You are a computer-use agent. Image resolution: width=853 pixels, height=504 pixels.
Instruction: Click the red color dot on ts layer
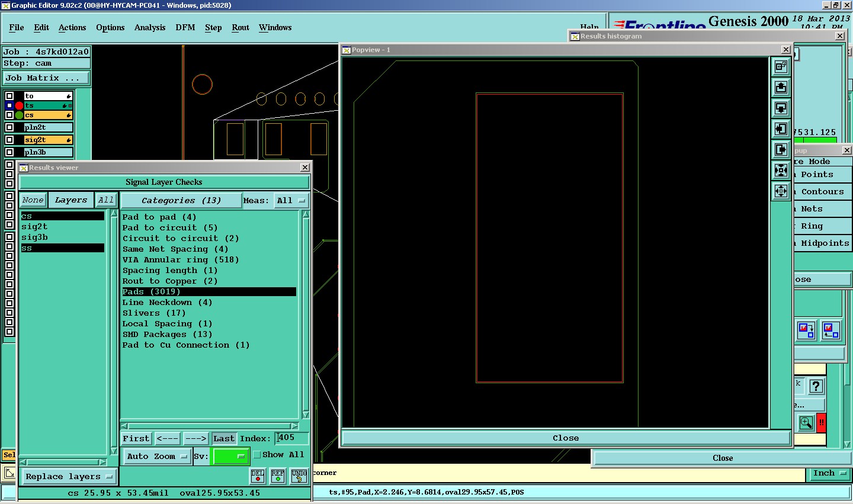[x=19, y=105]
